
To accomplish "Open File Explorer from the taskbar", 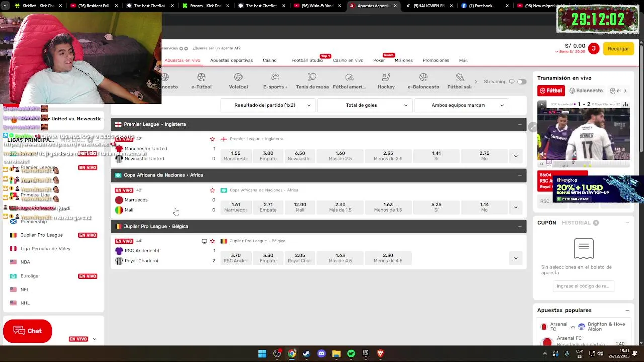I will click(x=336, y=353).
